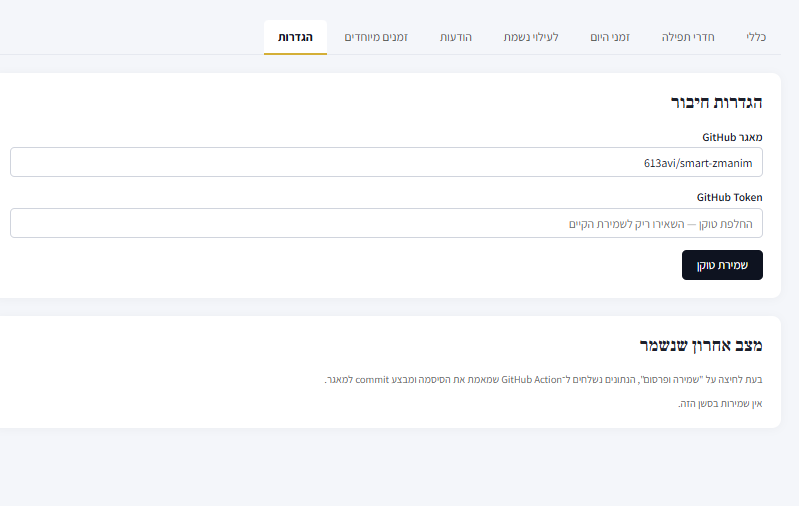Click the "מצב אחרון שנשמר" section heading

click(x=701, y=345)
